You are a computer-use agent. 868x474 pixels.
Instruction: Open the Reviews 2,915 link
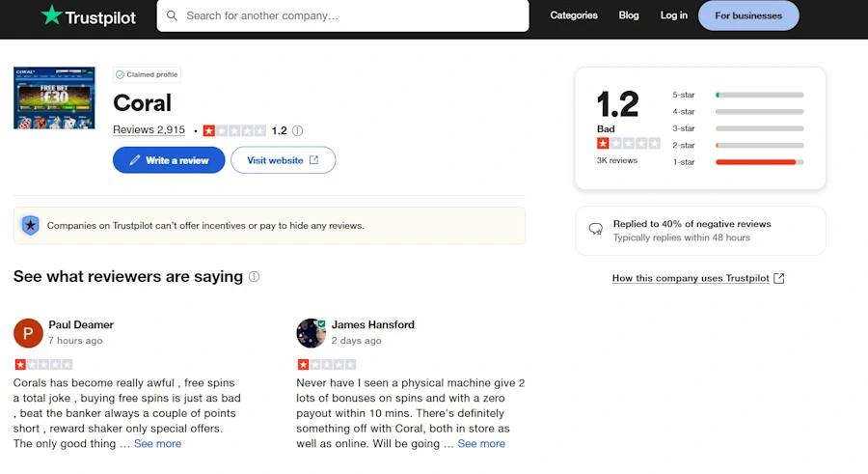[x=149, y=129]
